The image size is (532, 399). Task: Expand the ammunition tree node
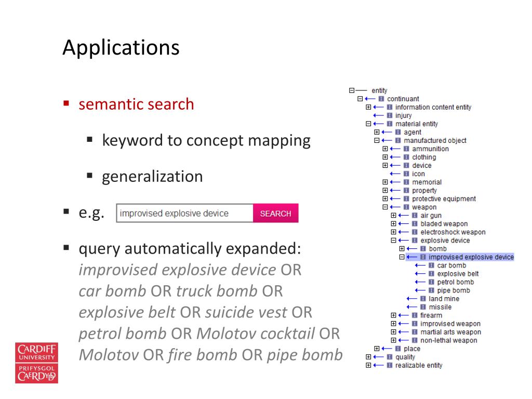pos(385,149)
